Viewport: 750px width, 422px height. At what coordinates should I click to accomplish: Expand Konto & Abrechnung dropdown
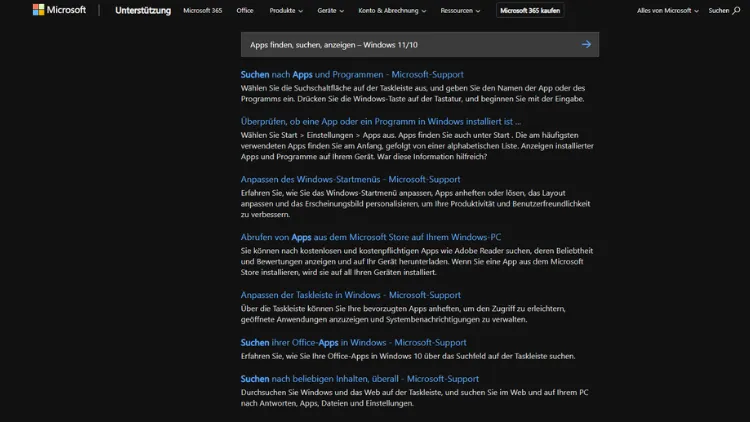392,11
